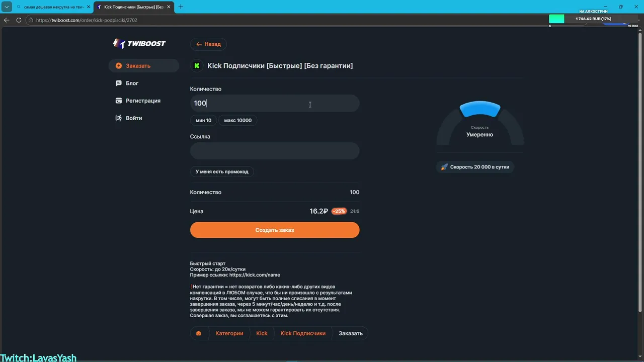
Task: Open the Категории breadcrumb link
Action: click(x=229, y=333)
